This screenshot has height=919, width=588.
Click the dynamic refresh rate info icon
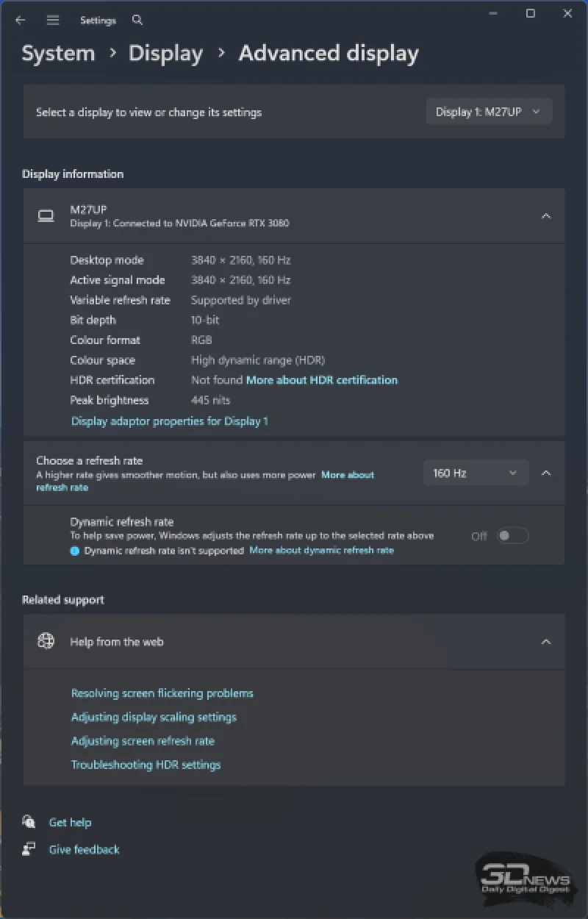[x=75, y=551]
